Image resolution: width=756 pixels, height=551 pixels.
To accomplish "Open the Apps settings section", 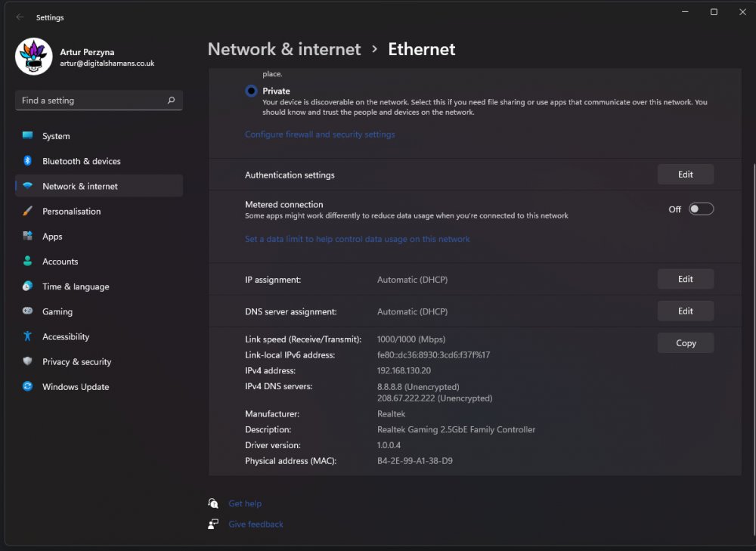I will (99, 237).
